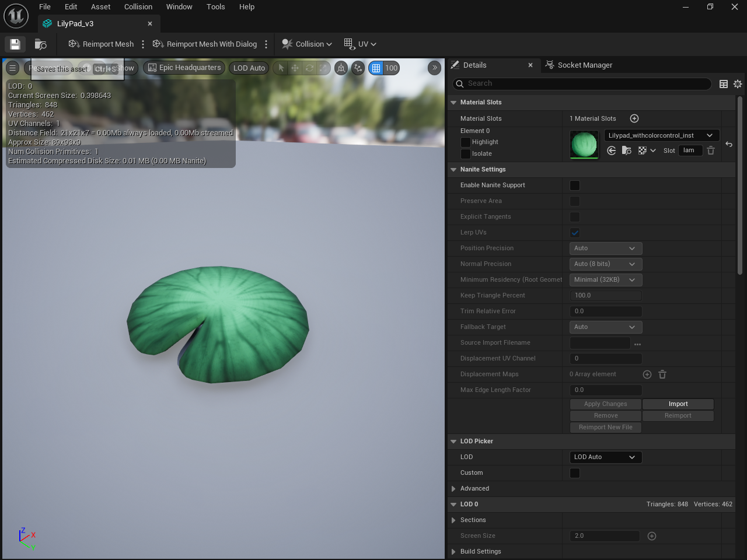Open Epic Headquarters preview profile selector
The image size is (747, 560).
tap(184, 68)
